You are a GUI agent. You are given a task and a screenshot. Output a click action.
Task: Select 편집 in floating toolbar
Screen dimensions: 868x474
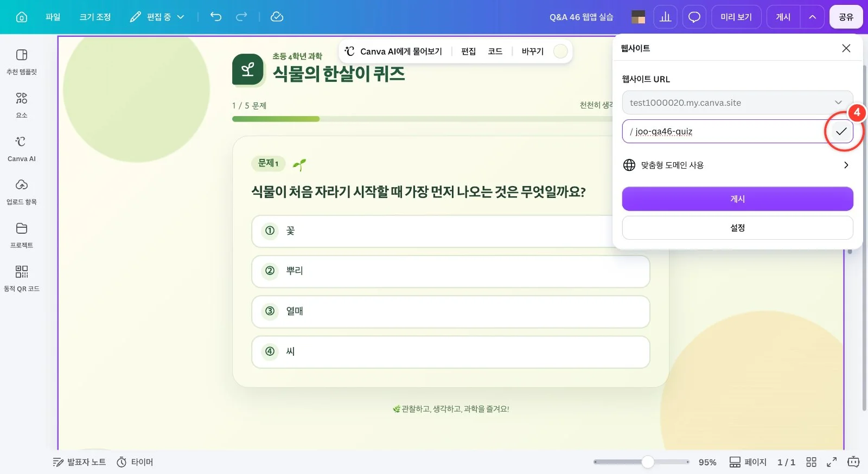468,52
